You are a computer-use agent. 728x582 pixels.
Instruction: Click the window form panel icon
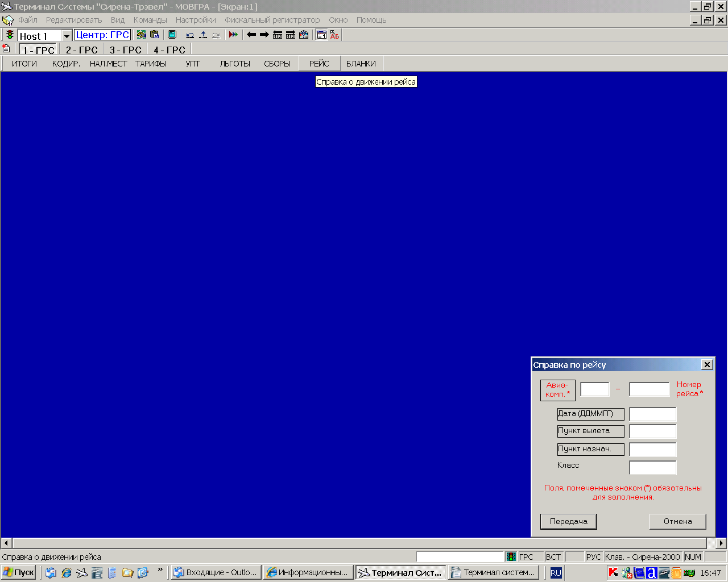[322, 35]
